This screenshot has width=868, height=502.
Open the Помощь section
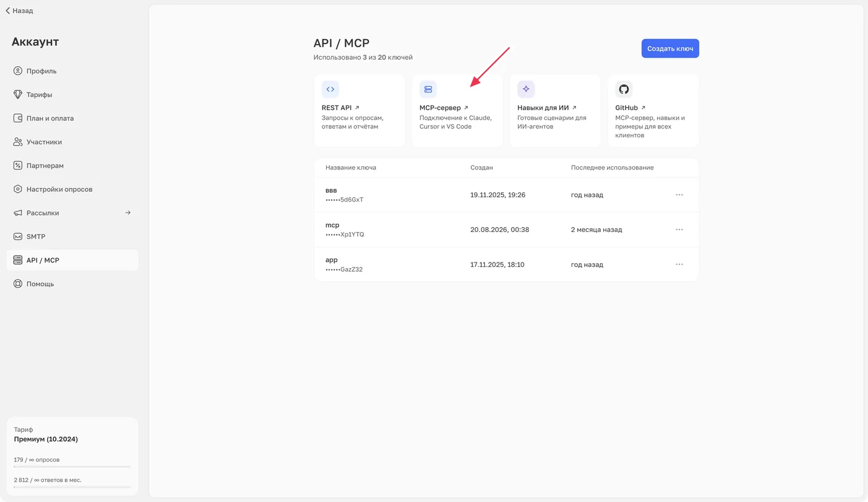click(x=73, y=284)
